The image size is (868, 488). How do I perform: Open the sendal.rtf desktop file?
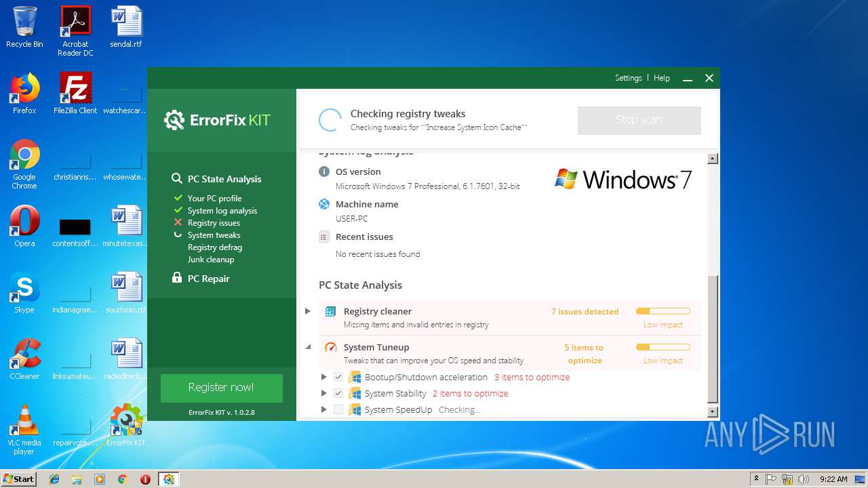pos(126,27)
